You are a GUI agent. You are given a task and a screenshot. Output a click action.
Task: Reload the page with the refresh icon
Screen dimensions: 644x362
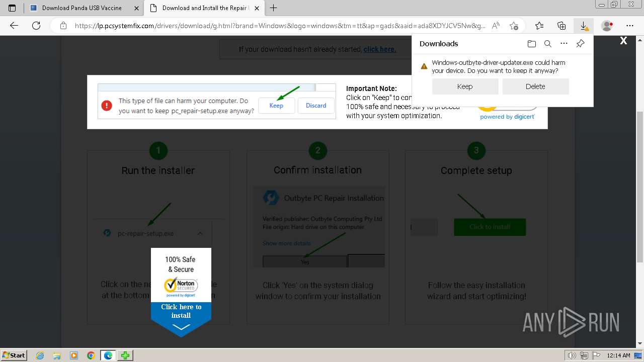[x=36, y=26]
